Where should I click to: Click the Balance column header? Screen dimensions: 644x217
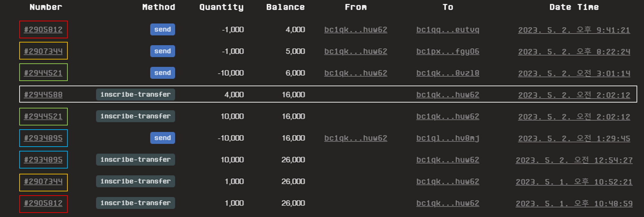(x=285, y=7)
